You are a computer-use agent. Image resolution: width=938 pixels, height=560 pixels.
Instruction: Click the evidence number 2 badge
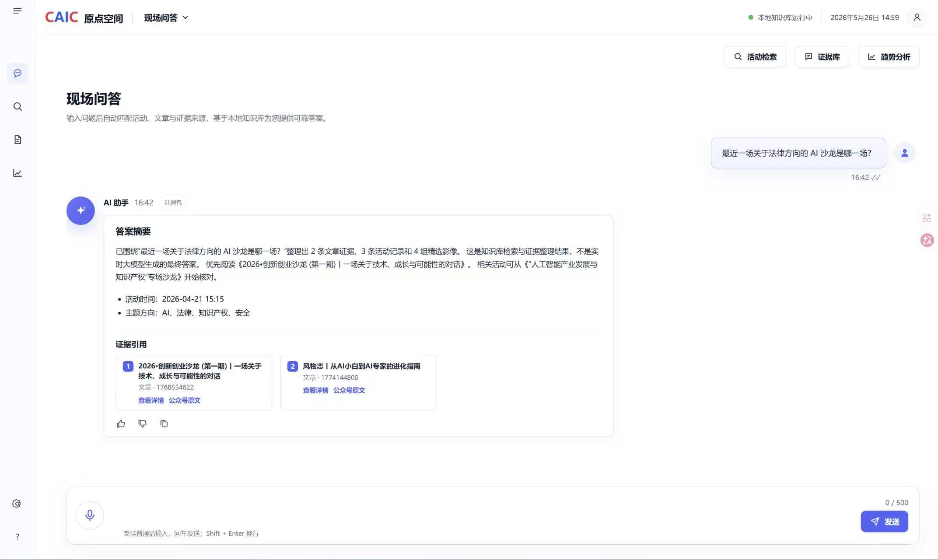(292, 366)
